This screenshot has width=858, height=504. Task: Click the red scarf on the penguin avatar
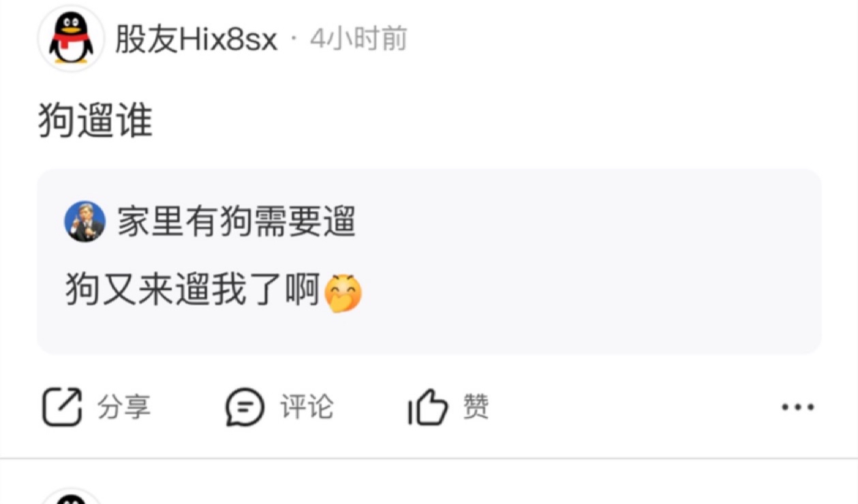(71, 42)
